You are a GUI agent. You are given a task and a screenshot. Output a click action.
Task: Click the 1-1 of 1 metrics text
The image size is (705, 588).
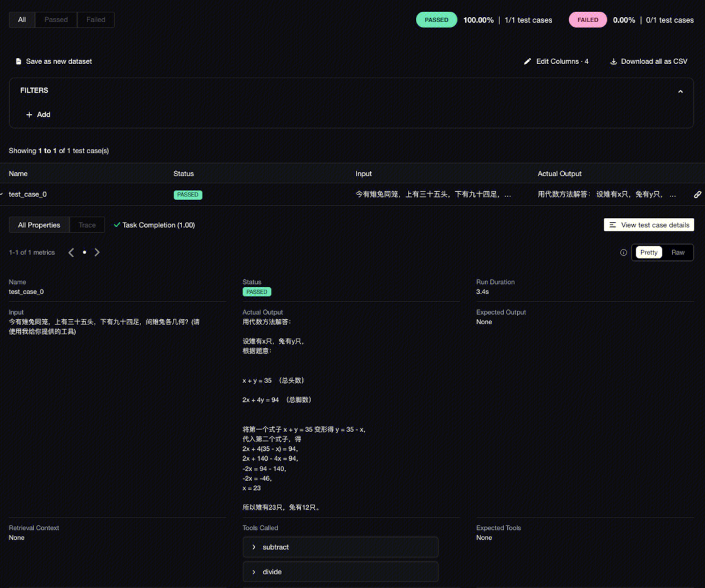tap(31, 253)
